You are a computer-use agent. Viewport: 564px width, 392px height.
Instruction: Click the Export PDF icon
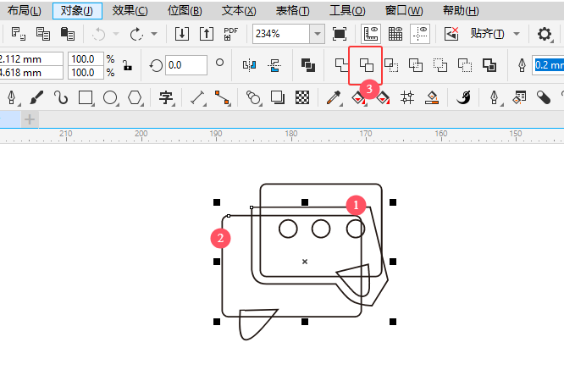click(230, 34)
